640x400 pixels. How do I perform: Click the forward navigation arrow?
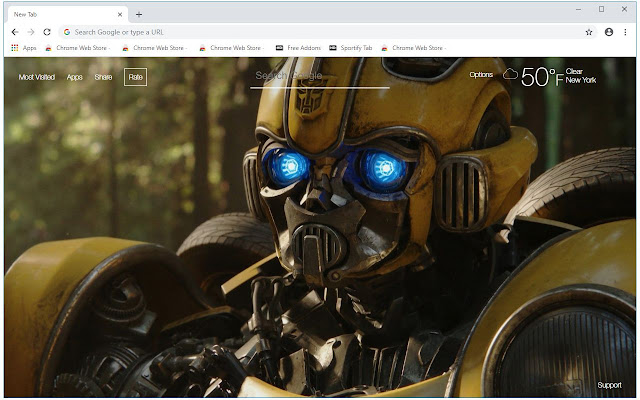point(31,32)
